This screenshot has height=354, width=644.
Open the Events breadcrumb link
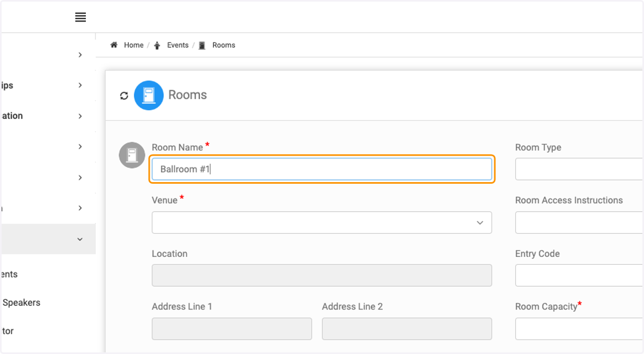[x=178, y=45]
